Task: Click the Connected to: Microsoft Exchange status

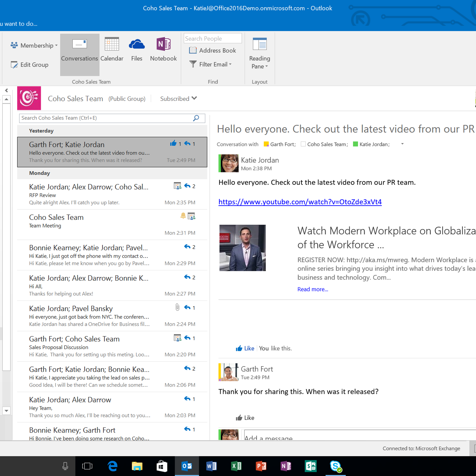Action: (421, 448)
